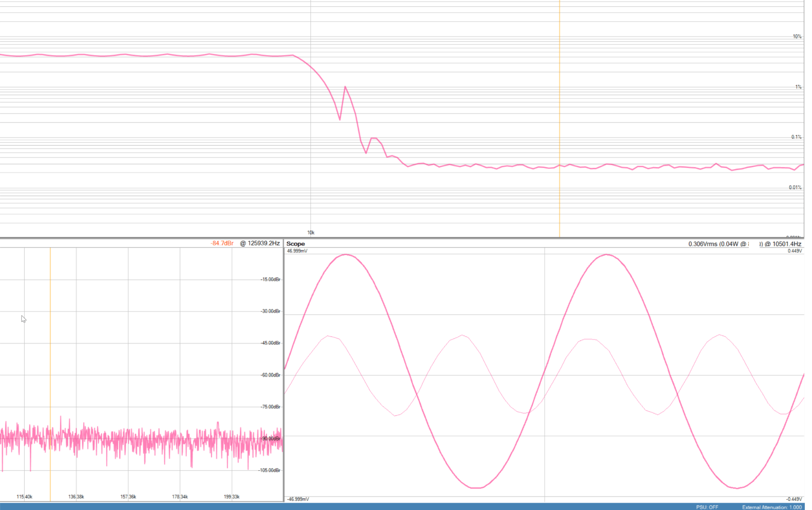Click the -45.00dBr spectrum axis label
The image size is (812, 510).
click(270, 343)
